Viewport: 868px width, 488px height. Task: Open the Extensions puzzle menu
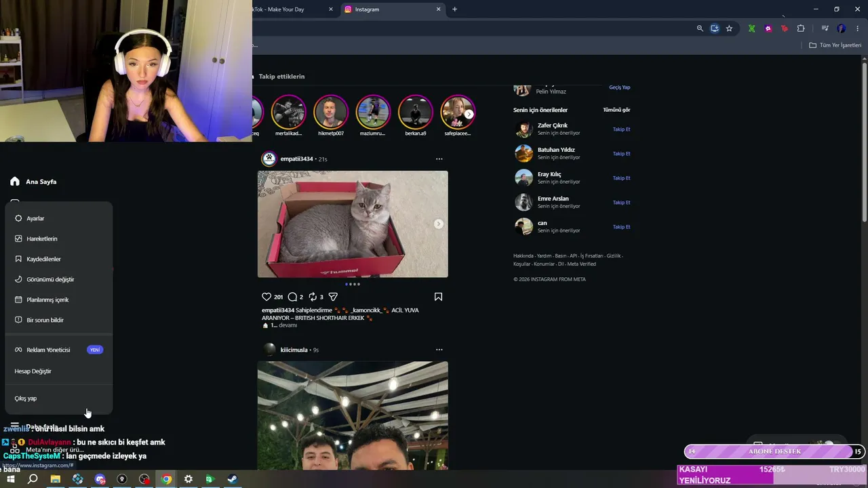point(801,28)
